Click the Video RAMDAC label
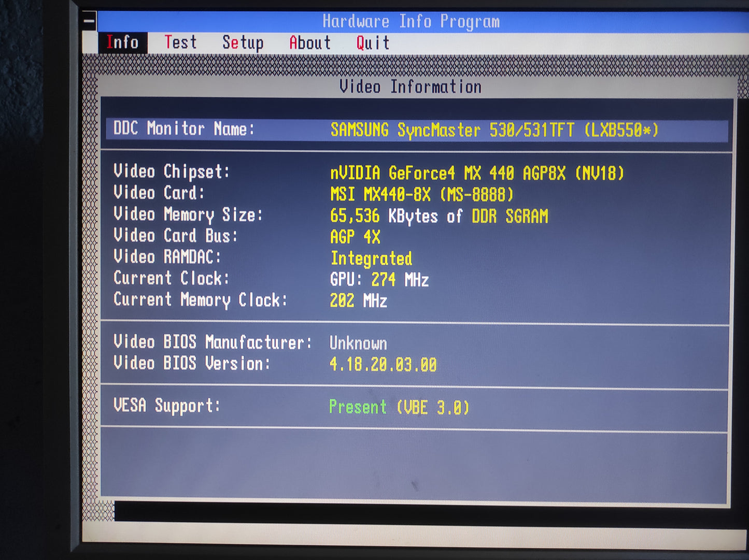 click(167, 257)
